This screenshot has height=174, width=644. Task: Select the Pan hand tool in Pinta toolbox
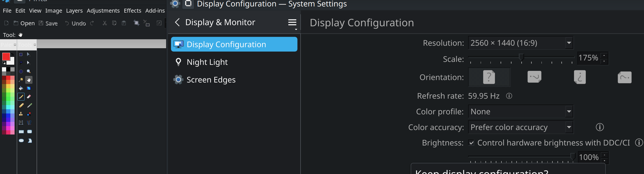(x=29, y=80)
